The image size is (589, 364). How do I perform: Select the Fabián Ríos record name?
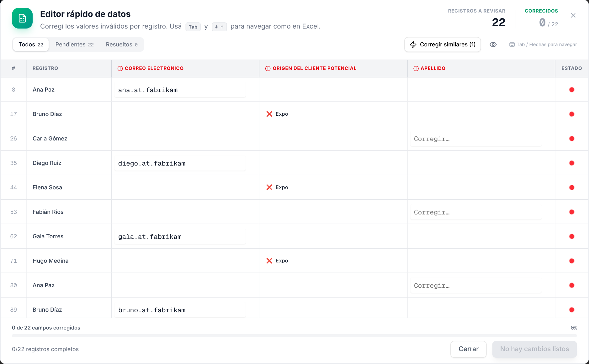click(48, 212)
